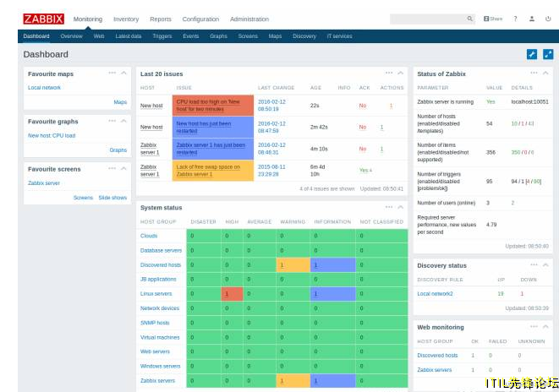Screen dimensions: 559x392
Task: Open Favourite screens widget options menu
Action: tap(112, 168)
